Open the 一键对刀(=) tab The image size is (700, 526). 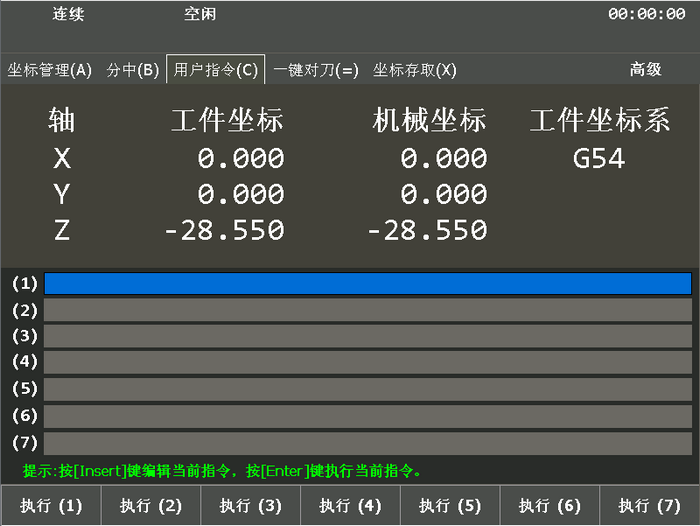[x=316, y=70]
